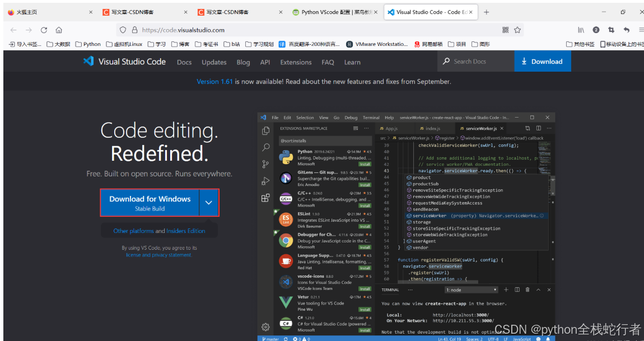Open the API navigation item
The image size is (644, 341).
265,62
